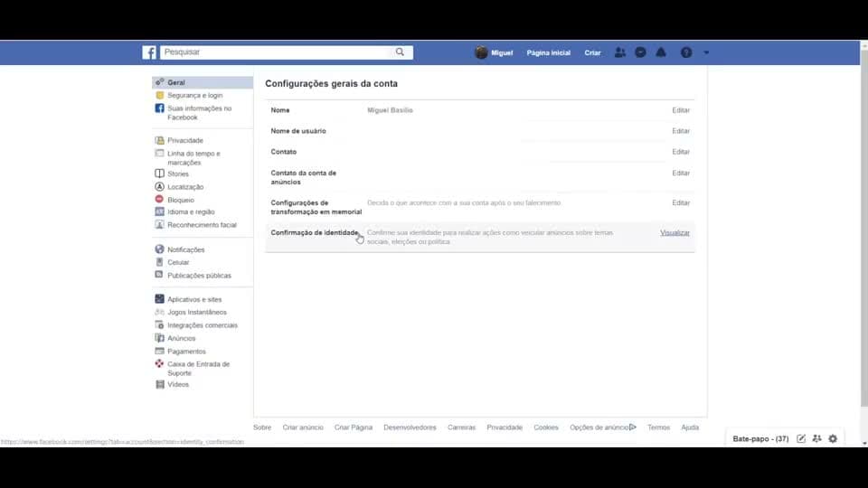The image size is (868, 488).
Task: Edit the Contato row
Action: pos(681,152)
